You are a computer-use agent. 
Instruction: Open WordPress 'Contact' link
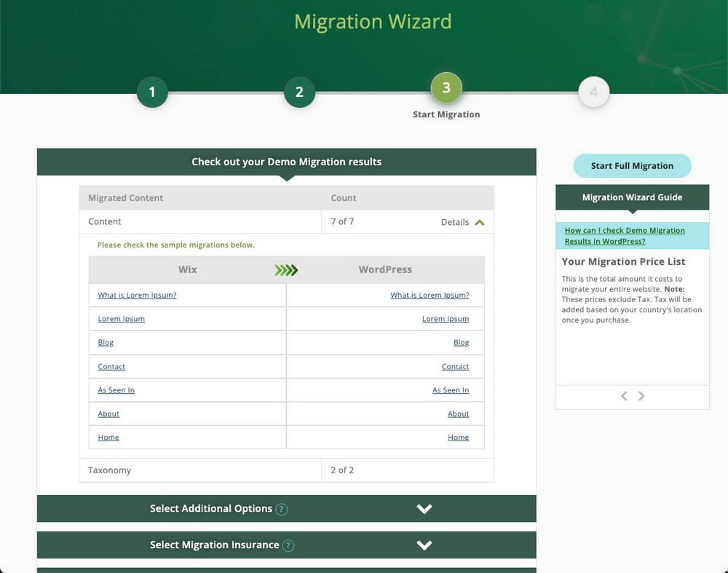(x=455, y=366)
